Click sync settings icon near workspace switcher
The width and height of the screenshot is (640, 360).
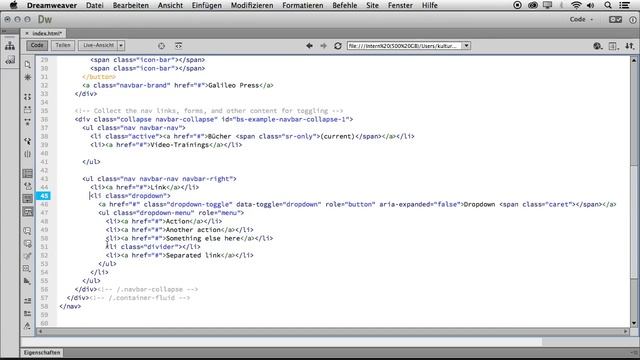[x=616, y=19]
